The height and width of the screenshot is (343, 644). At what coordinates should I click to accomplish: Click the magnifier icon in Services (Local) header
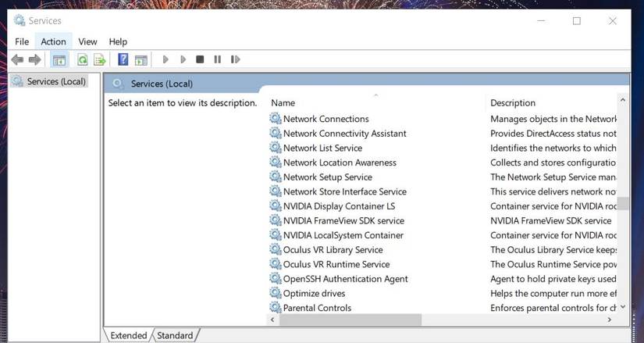[118, 84]
